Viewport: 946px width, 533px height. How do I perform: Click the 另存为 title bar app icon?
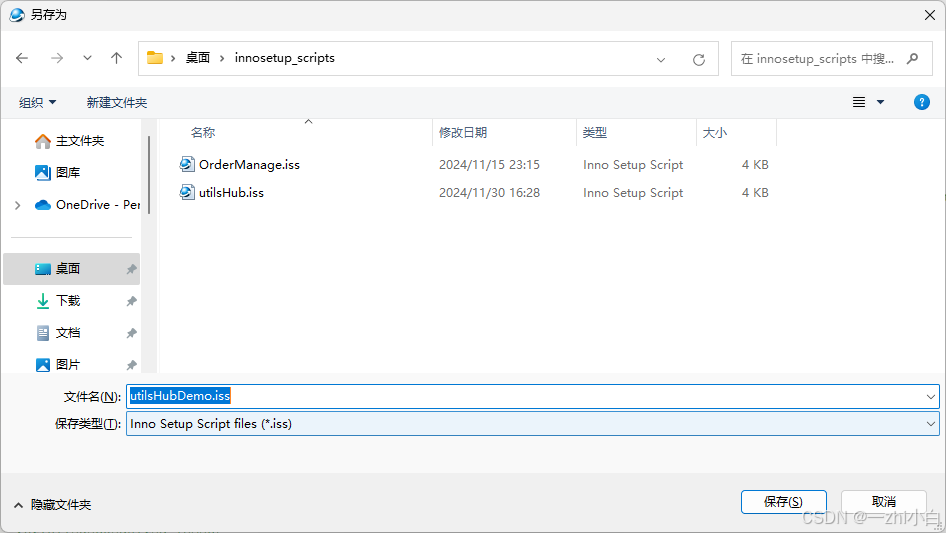coord(17,14)
